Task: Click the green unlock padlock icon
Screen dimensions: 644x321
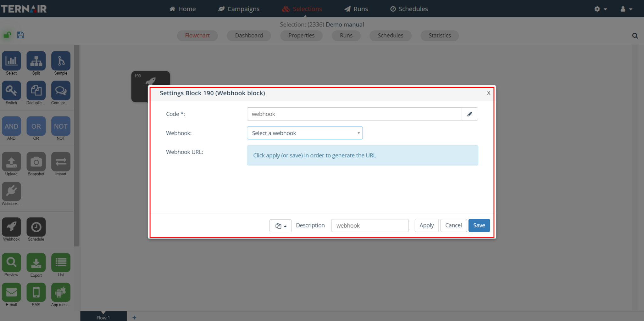Action: (x=7, y=35)
